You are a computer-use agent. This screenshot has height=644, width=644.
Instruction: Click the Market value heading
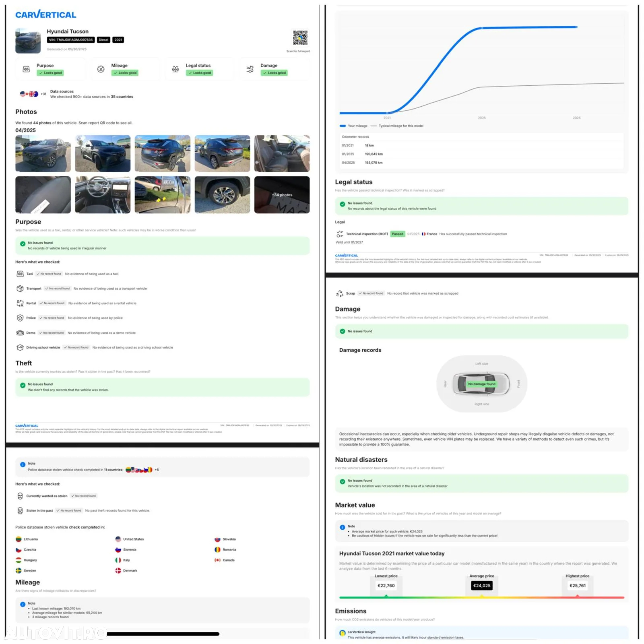coord(355,505)
